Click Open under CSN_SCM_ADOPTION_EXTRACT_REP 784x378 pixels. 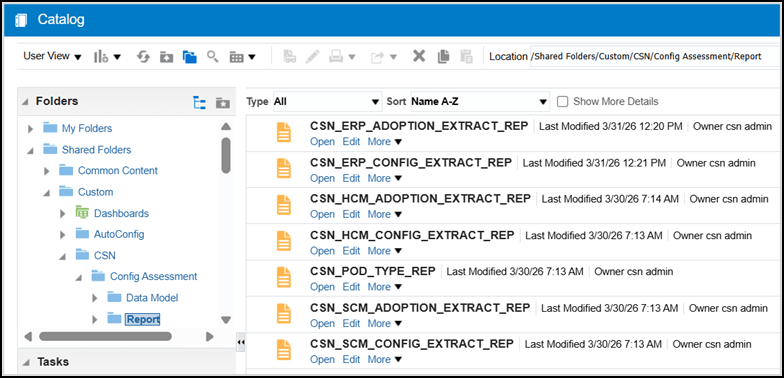(322, 323)
